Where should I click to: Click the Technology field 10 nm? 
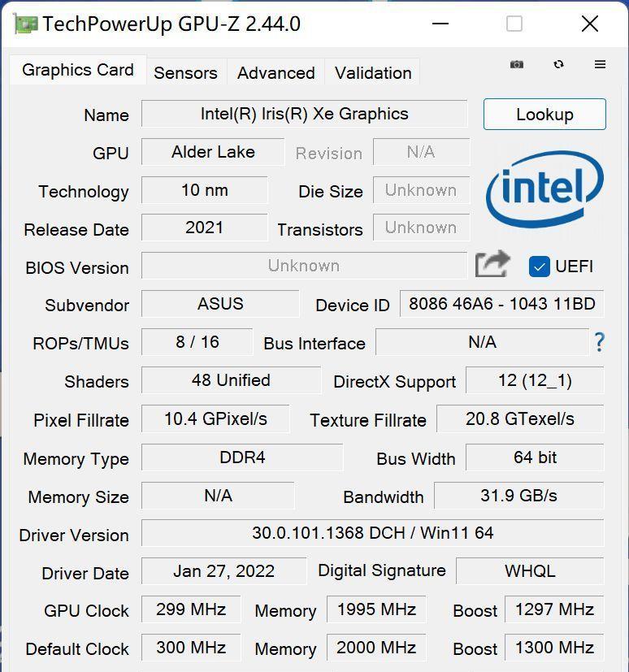pyautogui.click(x=205, y=190)
